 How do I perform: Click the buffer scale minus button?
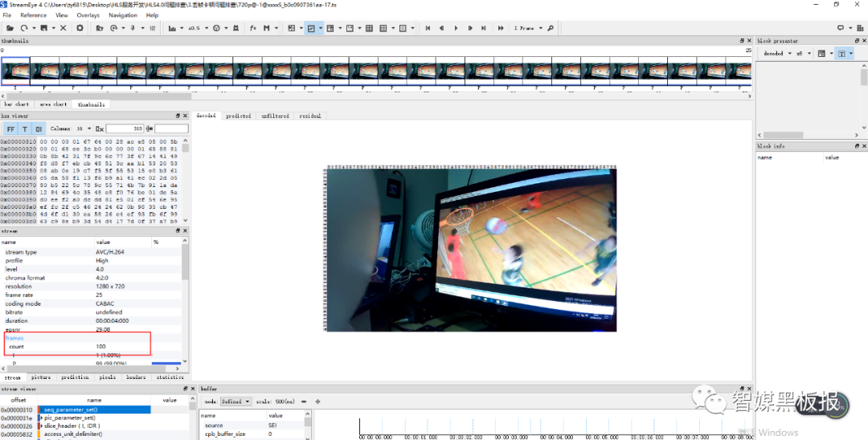click(304, 401)
